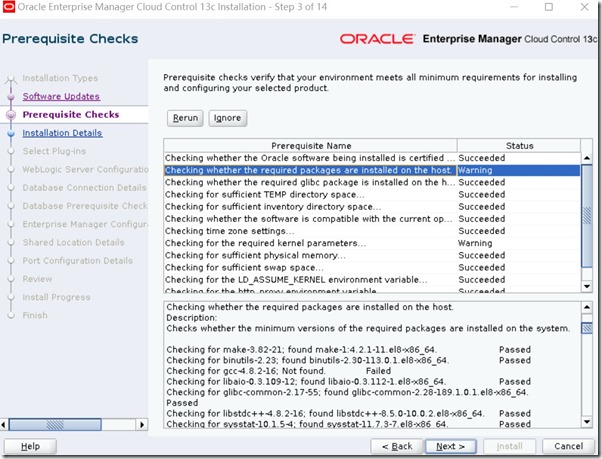Viewport: 602px width, 459px height.
Task: Select the sufficient swap space check row
Action: click(x=372, y=267)
